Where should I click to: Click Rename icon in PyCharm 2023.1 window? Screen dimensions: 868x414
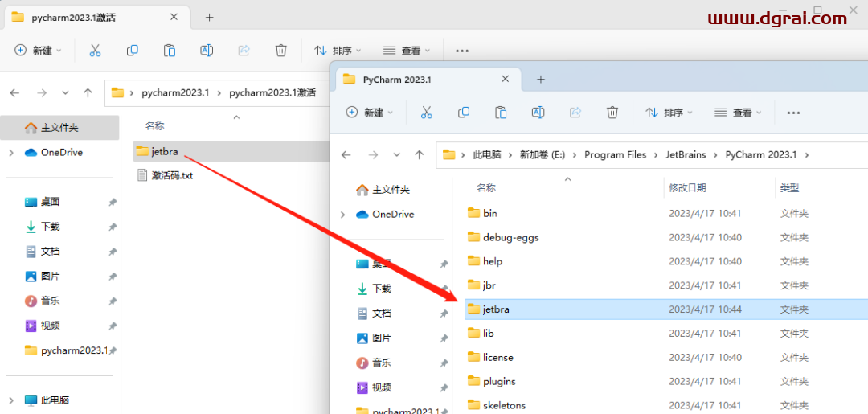(x=538, y=113)
